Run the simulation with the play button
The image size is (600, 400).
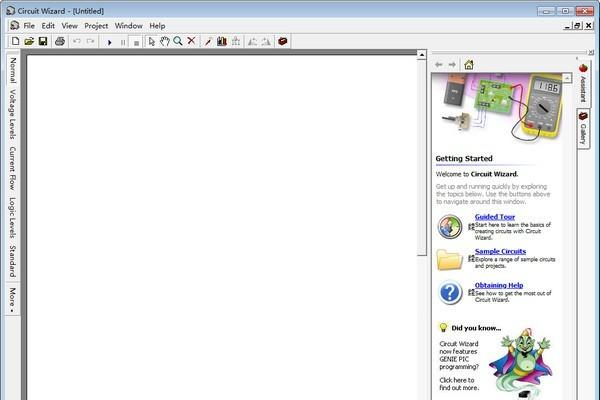(109, 42)
